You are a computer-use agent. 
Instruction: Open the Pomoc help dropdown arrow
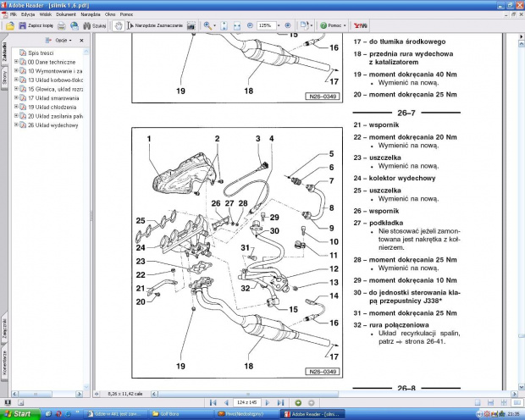(x=345, y=25)
